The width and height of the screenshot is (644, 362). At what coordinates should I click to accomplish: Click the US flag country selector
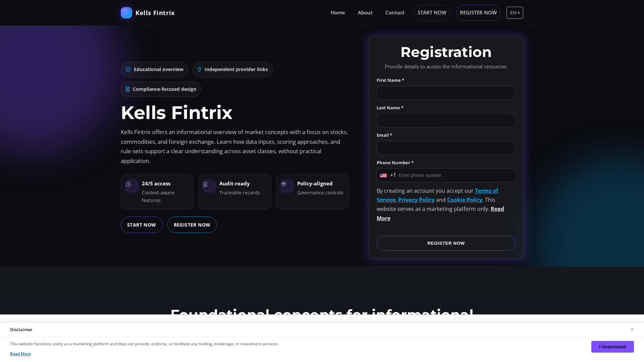pyautogui.click(x=383, y=175)
